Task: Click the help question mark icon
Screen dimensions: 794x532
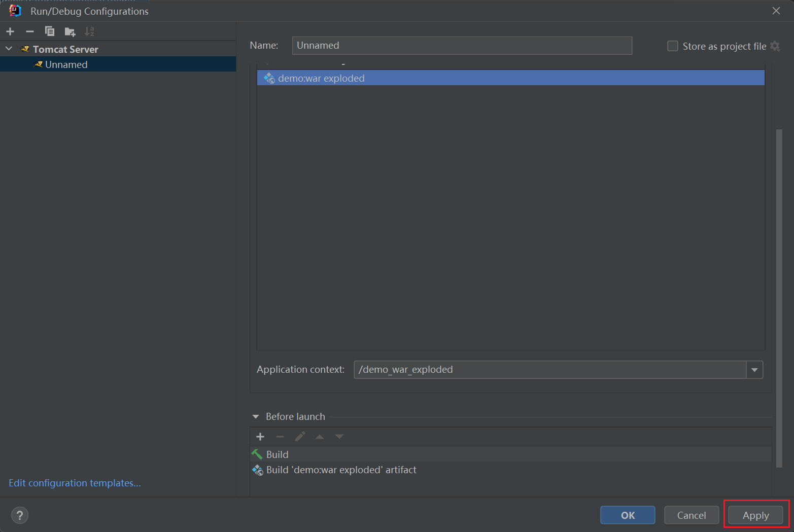Action: pos(20,515)
